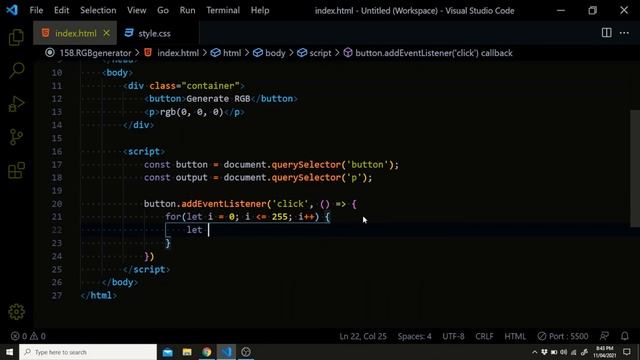Image resolution: width=640 pixels, height=360 pixels.
Task: Click 'const output' on line 18
Action: (x=176, y=178)
